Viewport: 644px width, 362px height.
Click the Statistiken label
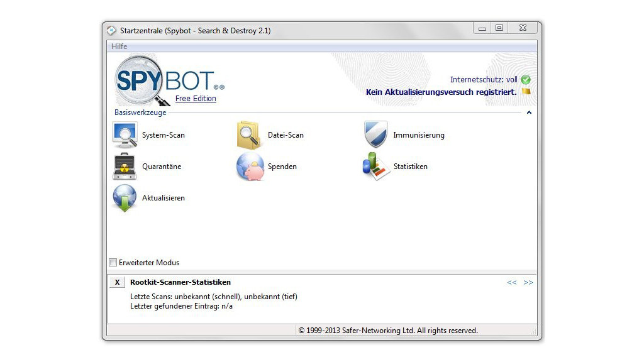(x=411, y=166)
